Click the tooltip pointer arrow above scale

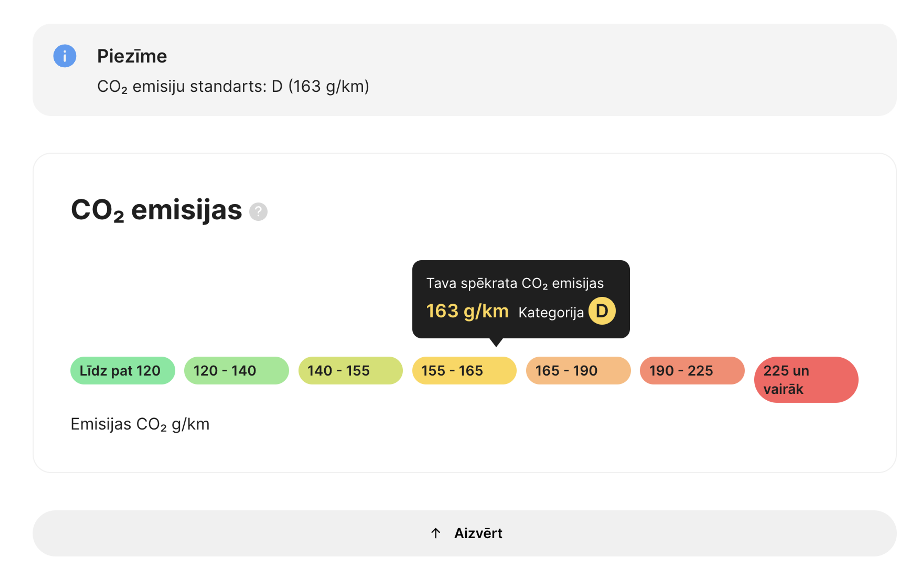(496, 343)
